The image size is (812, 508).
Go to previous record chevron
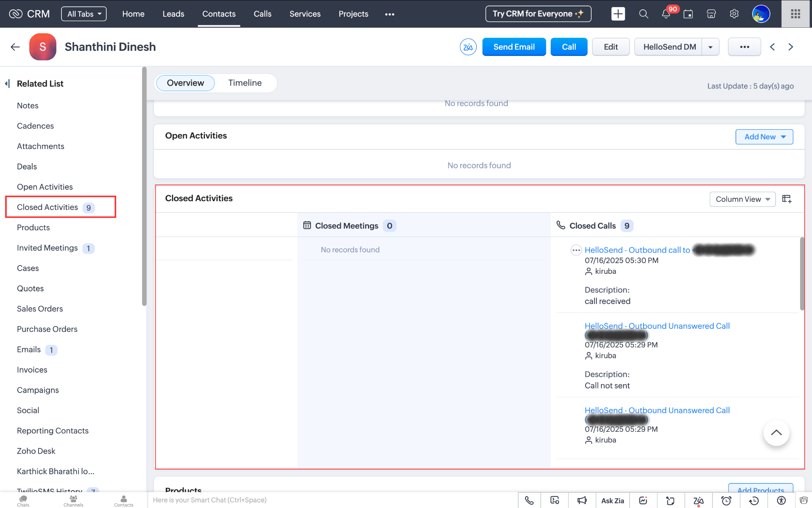[x=772, y=47]
